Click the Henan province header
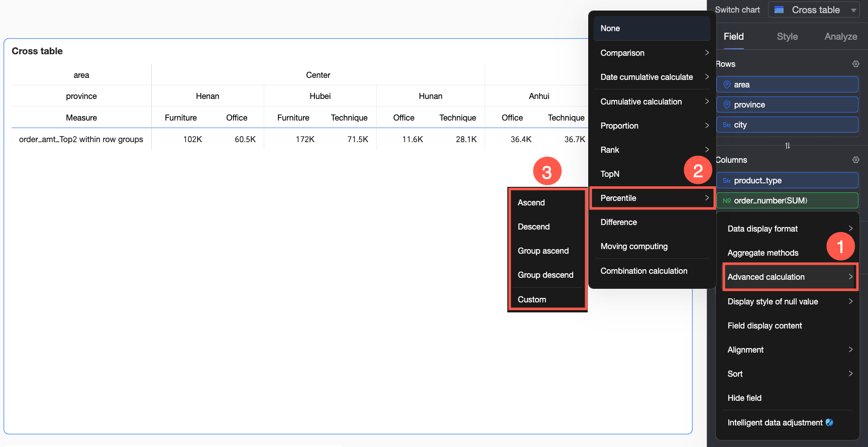The height and width of the screenshot is (447, 868). [x=207, y=96]
